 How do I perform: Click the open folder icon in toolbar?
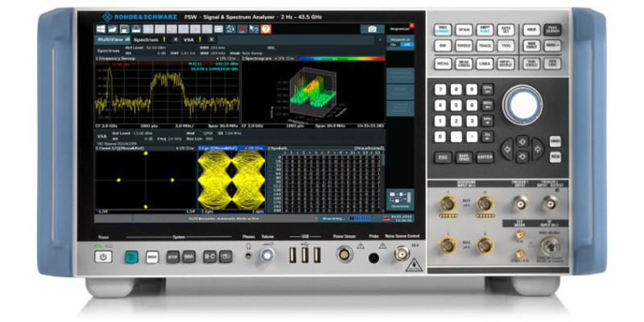[x=114, y=29]
